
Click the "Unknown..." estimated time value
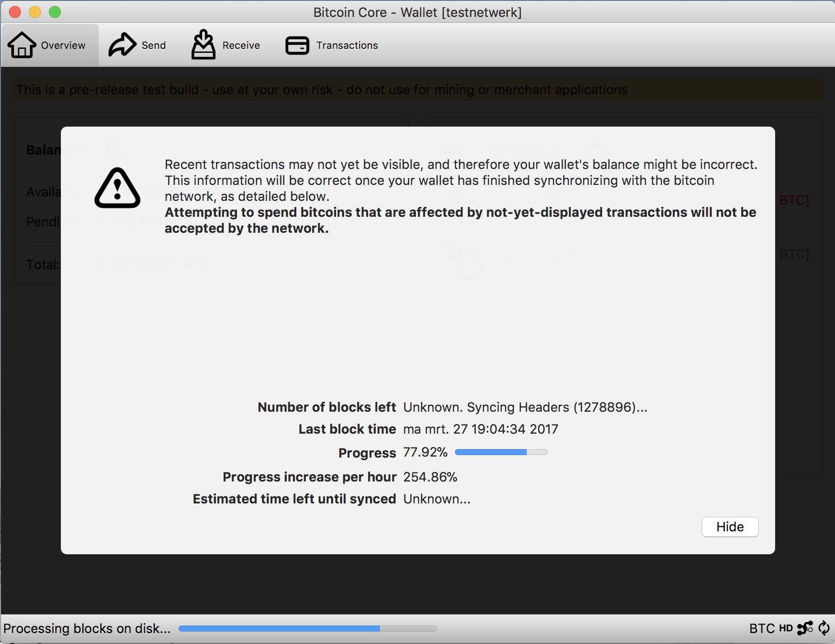(x=436, y=499)
